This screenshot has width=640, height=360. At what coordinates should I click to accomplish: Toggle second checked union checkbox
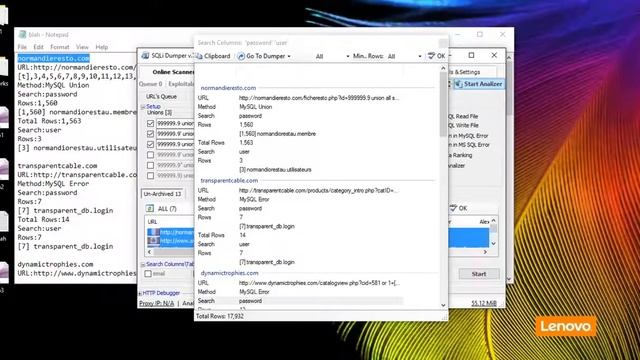150,134
